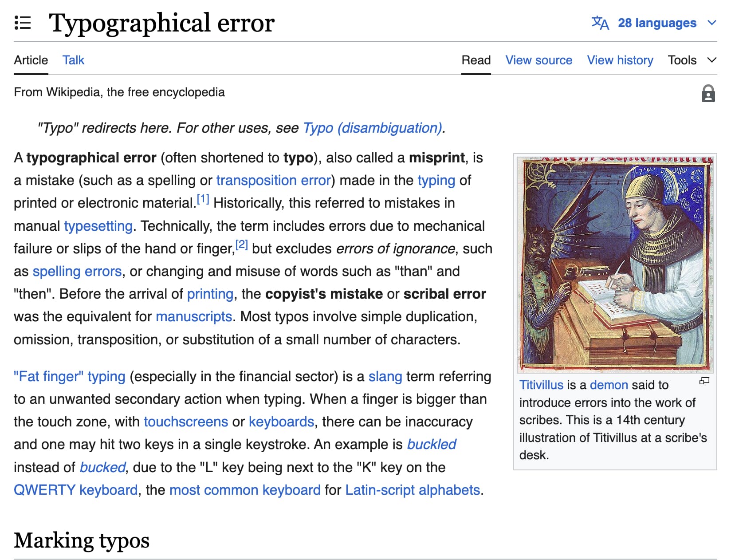
Task: Click footnote reference [1]
Action: (x=203, y=198)
